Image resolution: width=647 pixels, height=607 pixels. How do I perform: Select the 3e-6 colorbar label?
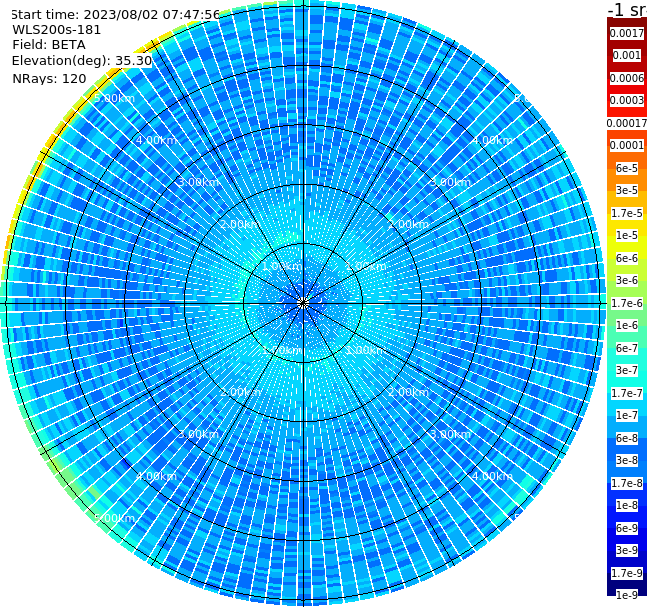[627, 280]
